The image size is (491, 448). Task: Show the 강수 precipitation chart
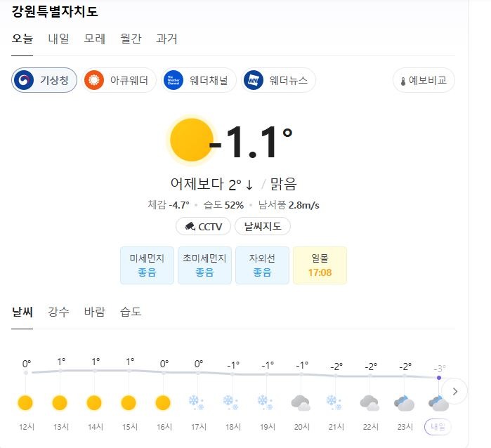58,312
